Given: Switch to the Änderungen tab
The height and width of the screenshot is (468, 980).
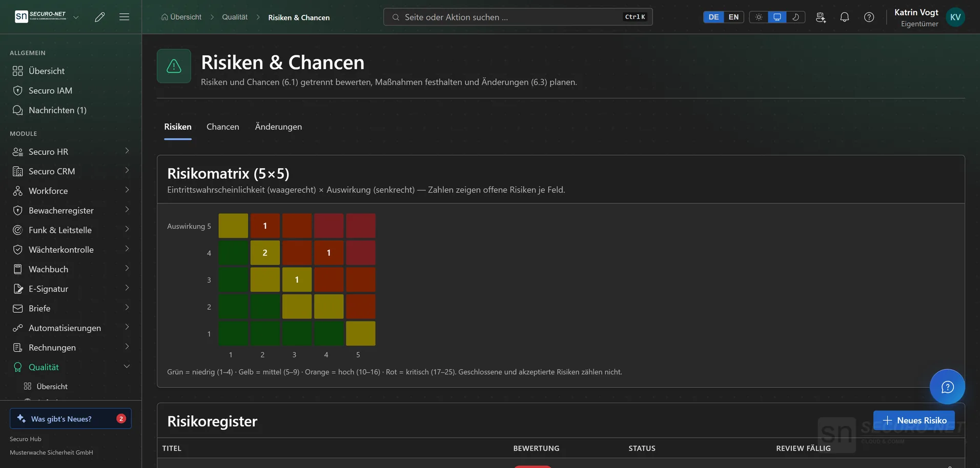Looking at the screenshot, I should pyautogui.click(x=278, y=126).
